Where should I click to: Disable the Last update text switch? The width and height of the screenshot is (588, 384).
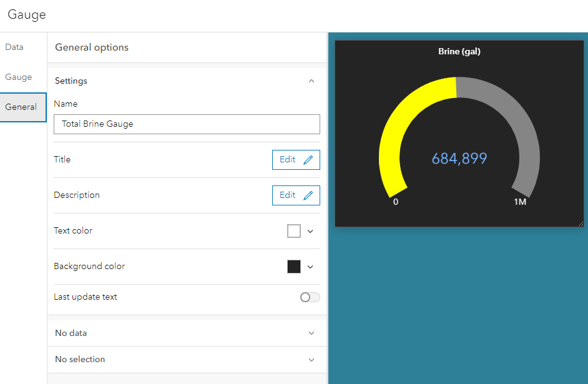(x=309, y=297)
